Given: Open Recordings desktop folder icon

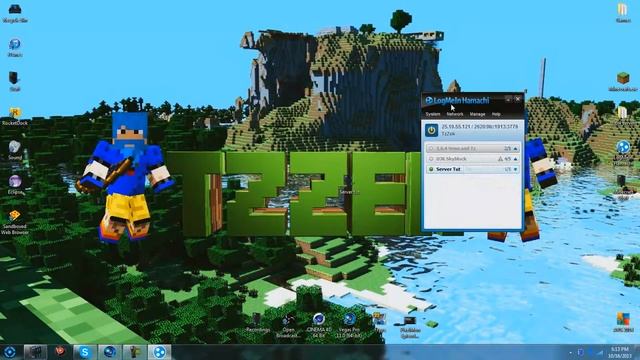Looking at the screenshot, I should pyautogui.click(x=258, y=323).
